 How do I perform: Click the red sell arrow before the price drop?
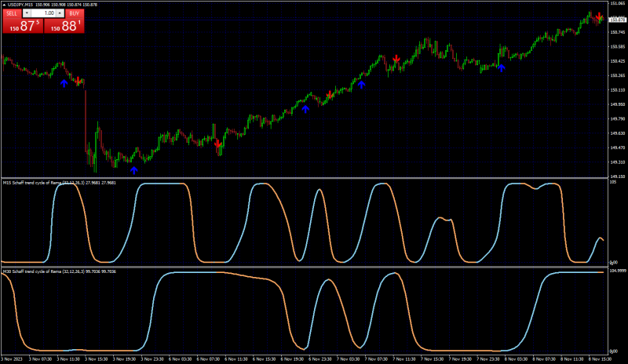[x=78, y=81]
